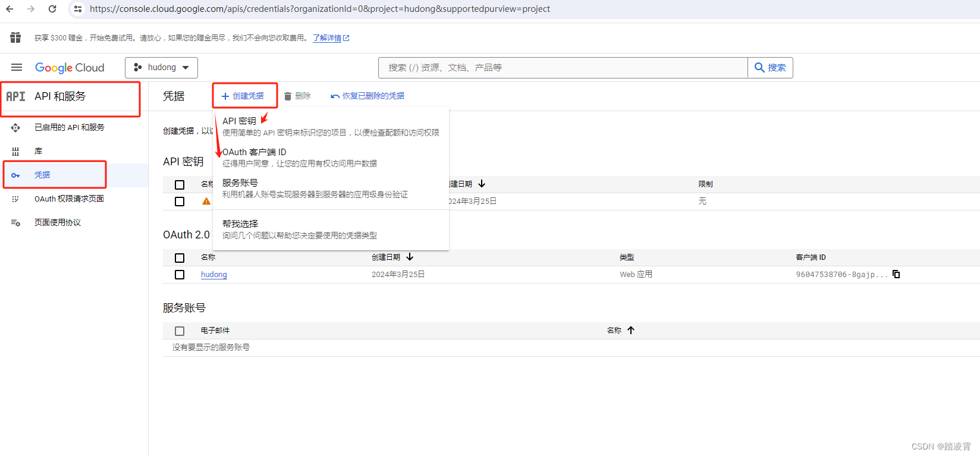Click the 页面使用协议 settings icon
Screen dimensions: 980x456
15,222
